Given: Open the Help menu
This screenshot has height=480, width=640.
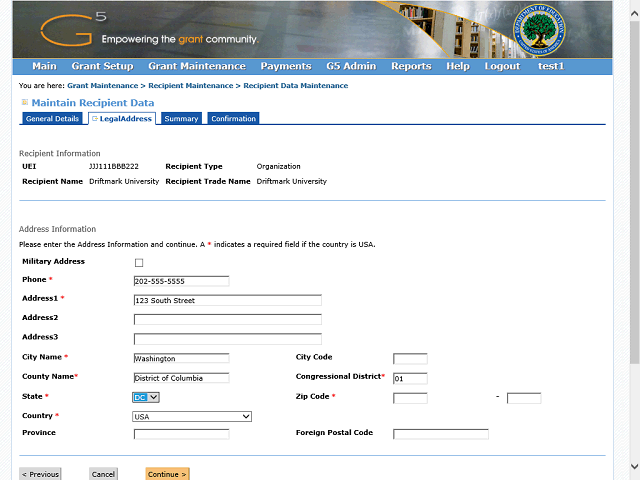Looking at the screenshot, I should [x=458, y=66].
